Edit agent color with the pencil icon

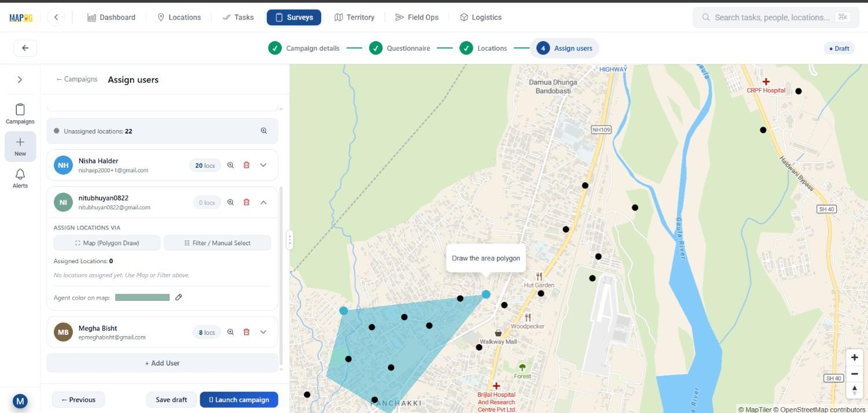click(x=179, y=297)
